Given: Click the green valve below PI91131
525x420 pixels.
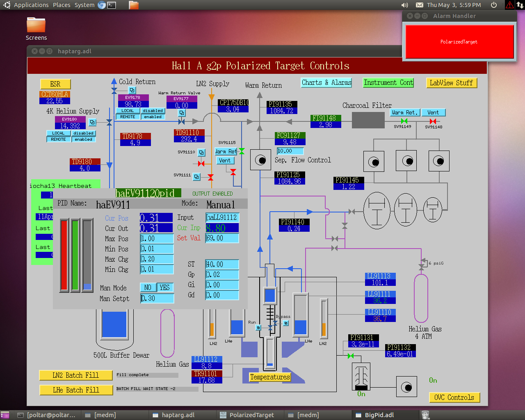Looking at the screenshot, I should click(x=350, y=356).
